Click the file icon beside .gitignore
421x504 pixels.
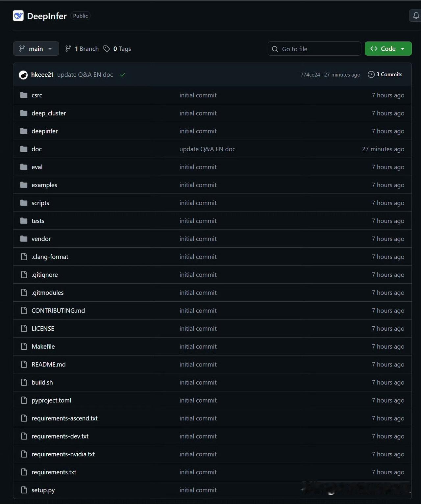(24, 275)
